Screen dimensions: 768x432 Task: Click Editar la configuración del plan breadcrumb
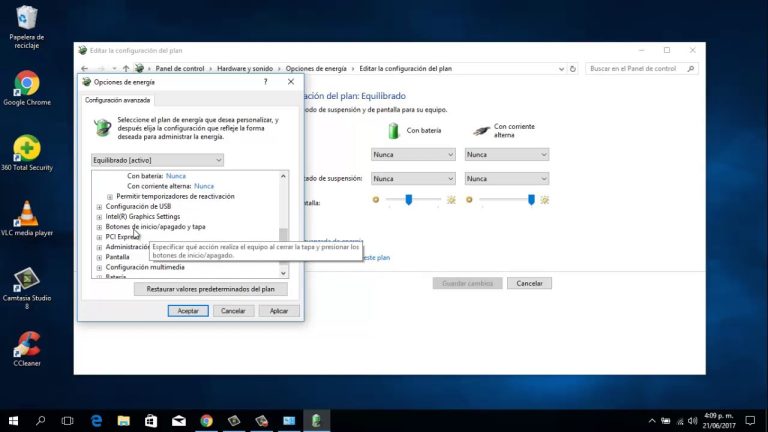pyautogui.click(x=406, y=69)
